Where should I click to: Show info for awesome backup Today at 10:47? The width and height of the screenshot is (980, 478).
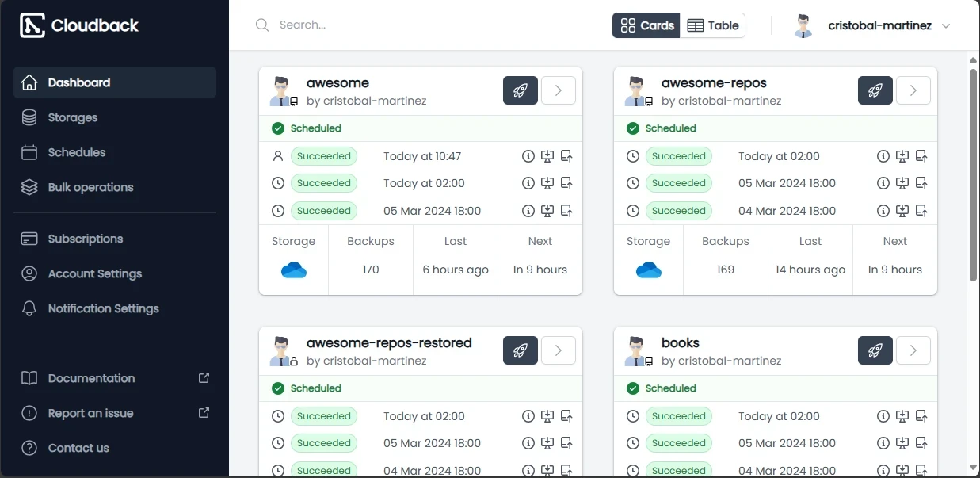(528, 156)
